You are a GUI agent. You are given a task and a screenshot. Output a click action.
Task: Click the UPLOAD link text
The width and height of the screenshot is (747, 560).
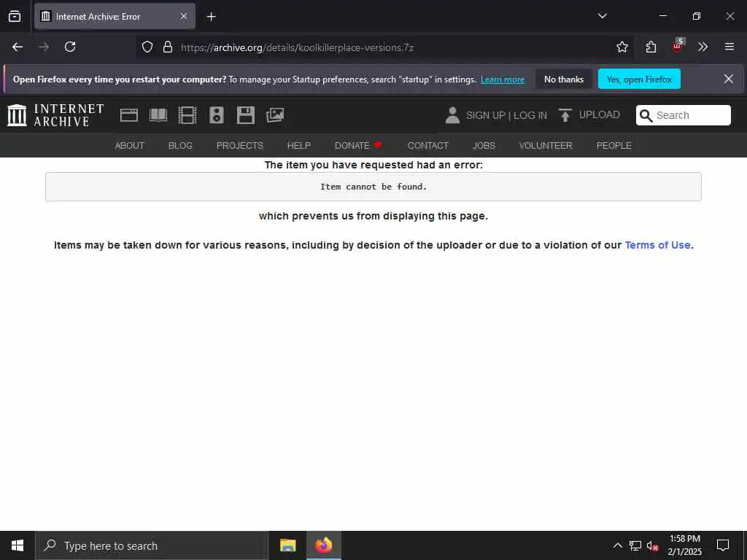click(600, 114)
